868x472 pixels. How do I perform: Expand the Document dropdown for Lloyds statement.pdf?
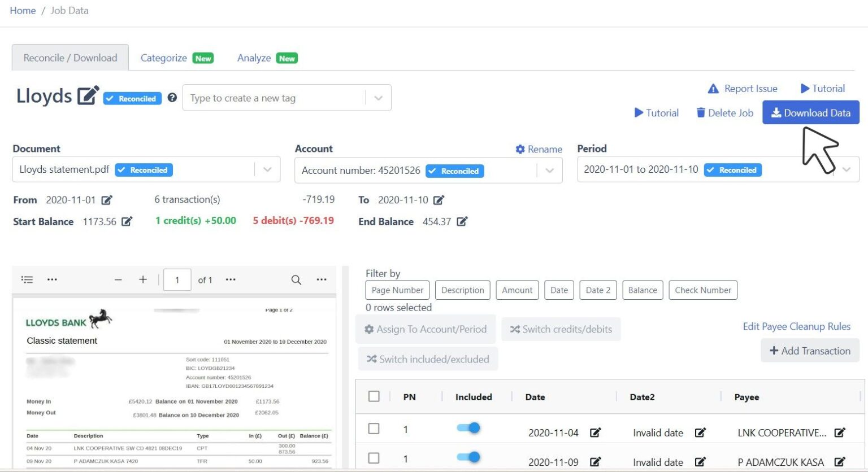(x=267, y=169)
